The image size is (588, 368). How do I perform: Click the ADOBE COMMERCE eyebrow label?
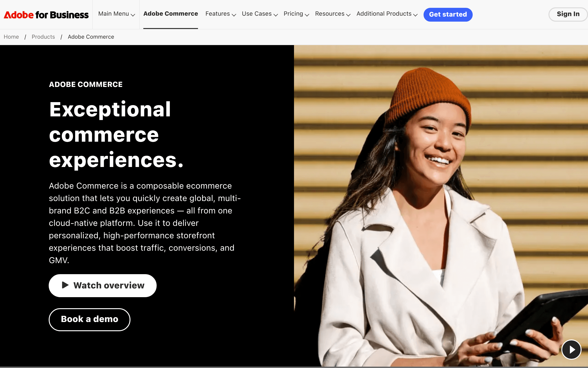[x=86, y=84]
